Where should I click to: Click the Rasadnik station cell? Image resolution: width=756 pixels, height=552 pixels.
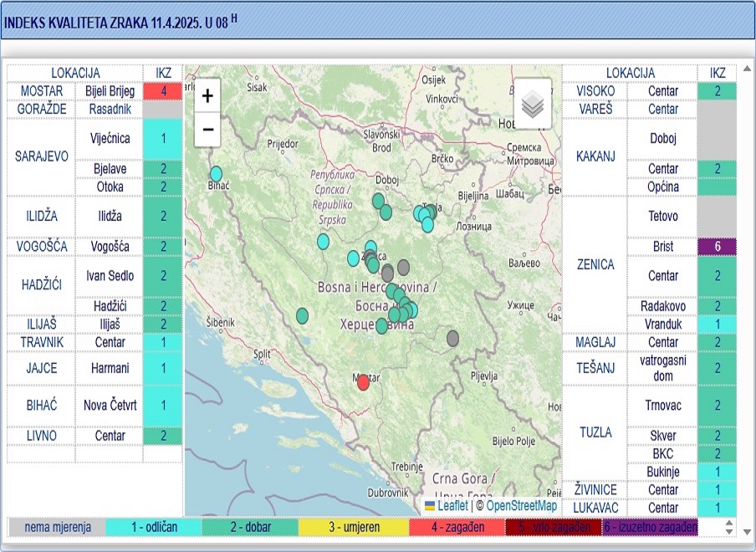[110, 109]
